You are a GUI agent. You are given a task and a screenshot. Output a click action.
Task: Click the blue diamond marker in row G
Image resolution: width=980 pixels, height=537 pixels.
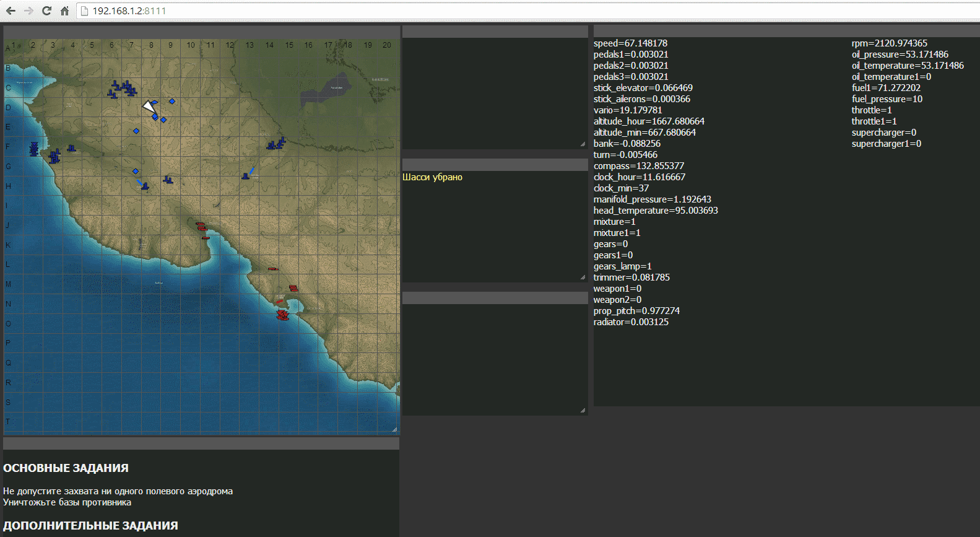click(x=136, y=171)
